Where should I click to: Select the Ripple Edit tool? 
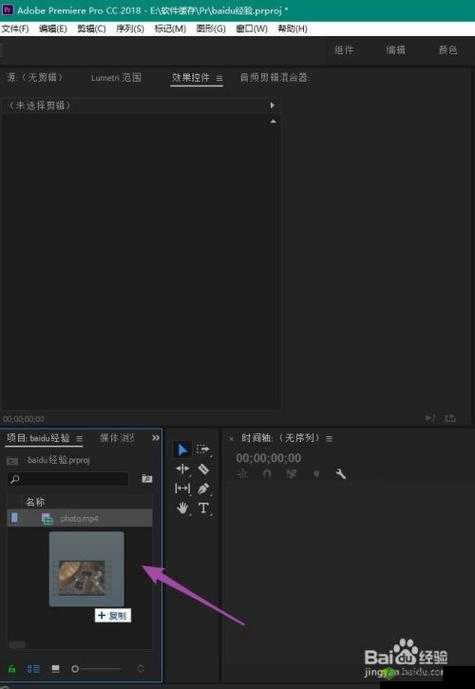click(x=182, y=469)
